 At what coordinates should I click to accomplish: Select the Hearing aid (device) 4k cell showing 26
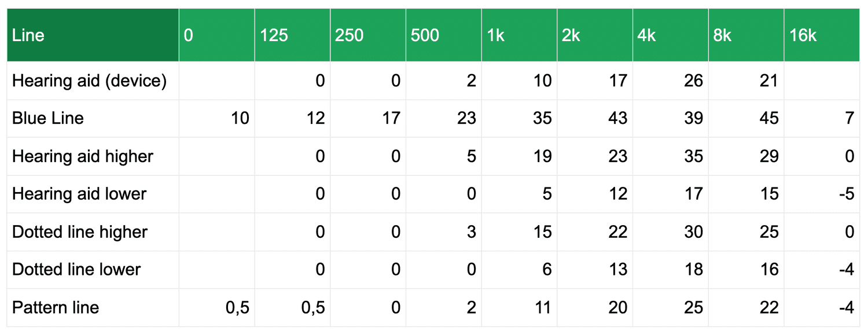click(670, 81)
